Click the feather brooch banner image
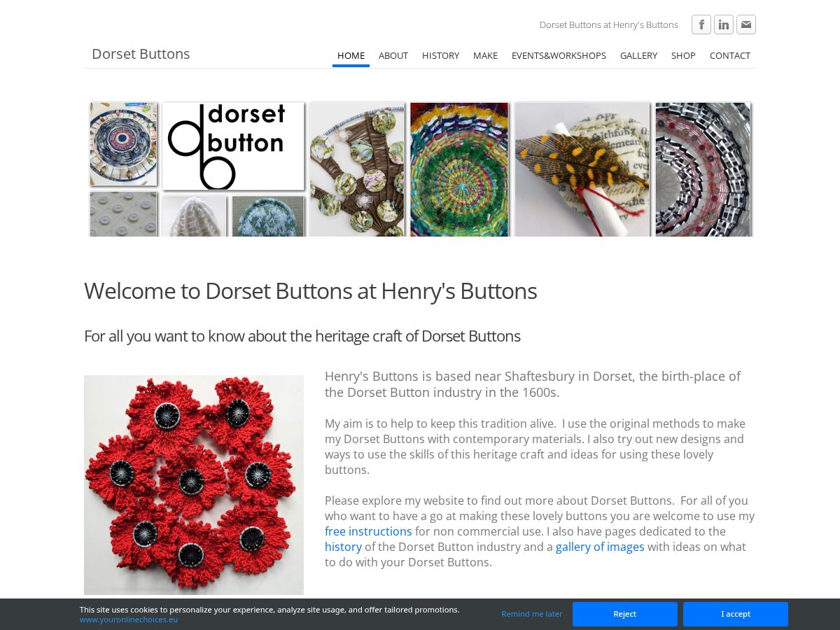 (582, 169)
